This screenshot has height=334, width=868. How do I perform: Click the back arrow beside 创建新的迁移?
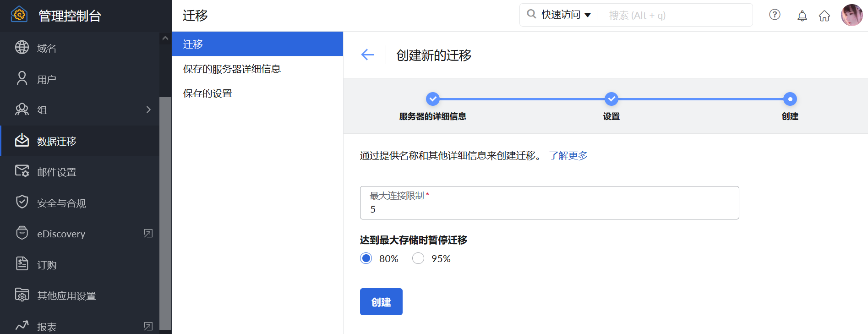367,55
